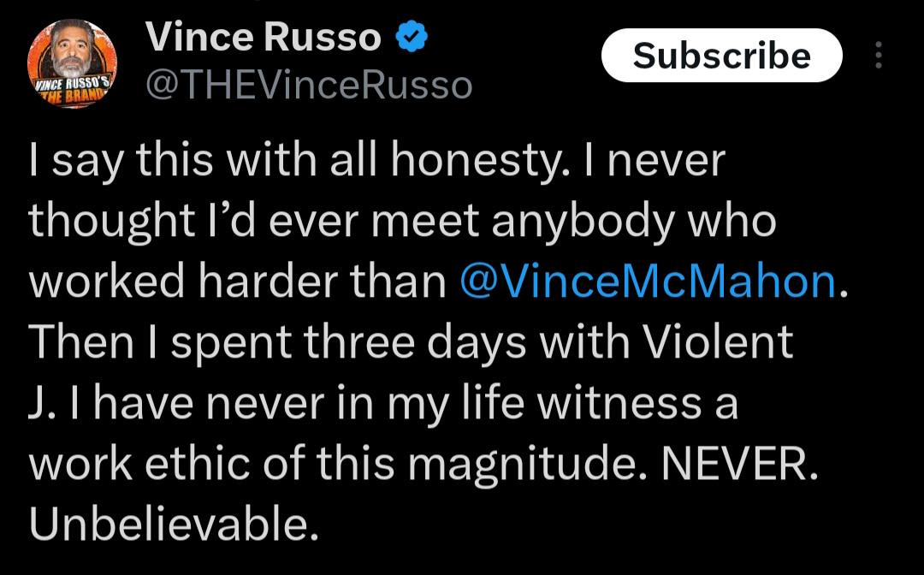Click the blue verified badge
Viewport: 924px width, 575px height.
point(412,37)
